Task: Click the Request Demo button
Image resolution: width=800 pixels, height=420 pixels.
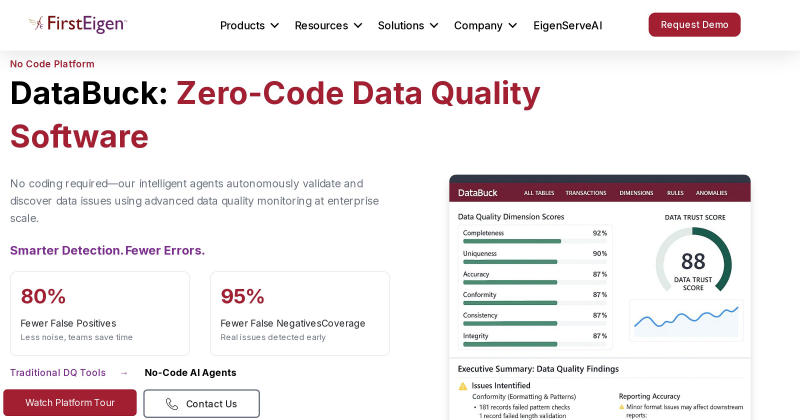Action: pyautogui.click(x=694, y=24)
